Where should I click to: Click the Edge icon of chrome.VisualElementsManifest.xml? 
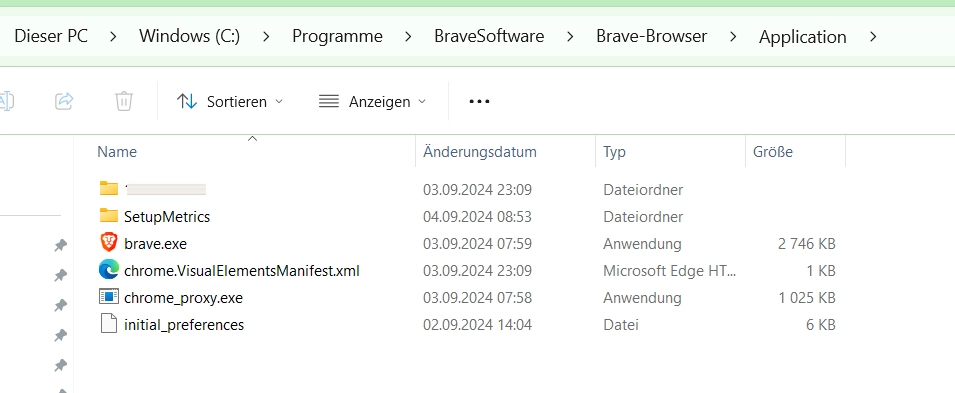pyautogui.click(x=108, y=270)
